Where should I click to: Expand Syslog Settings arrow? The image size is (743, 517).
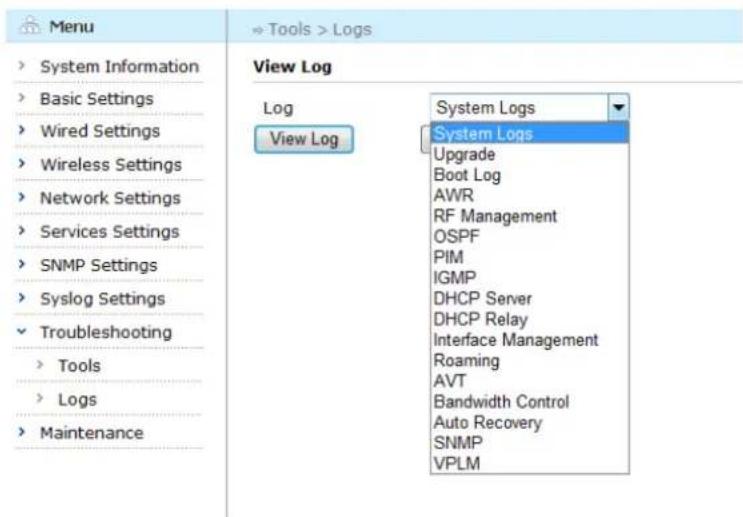[21, 298]
